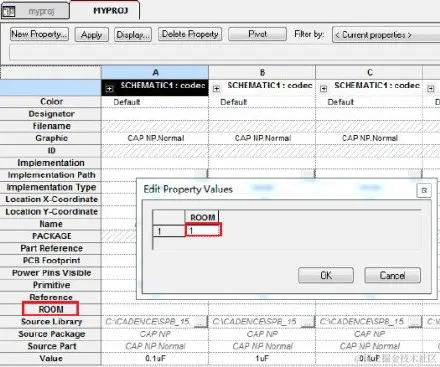
Task: Click Value cell 0.1uF in column A
Action: tap(155, 358)
